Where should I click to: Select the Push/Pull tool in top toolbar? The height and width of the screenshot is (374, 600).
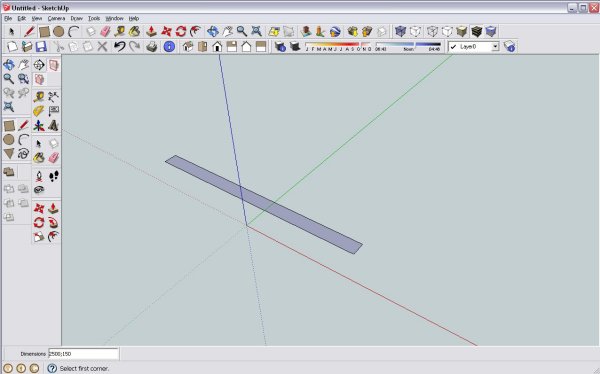[151, 31]
